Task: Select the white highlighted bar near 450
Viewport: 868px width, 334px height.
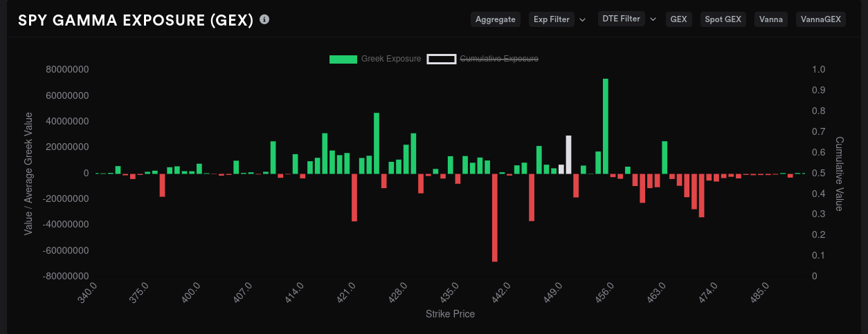Action: [569, 155]
